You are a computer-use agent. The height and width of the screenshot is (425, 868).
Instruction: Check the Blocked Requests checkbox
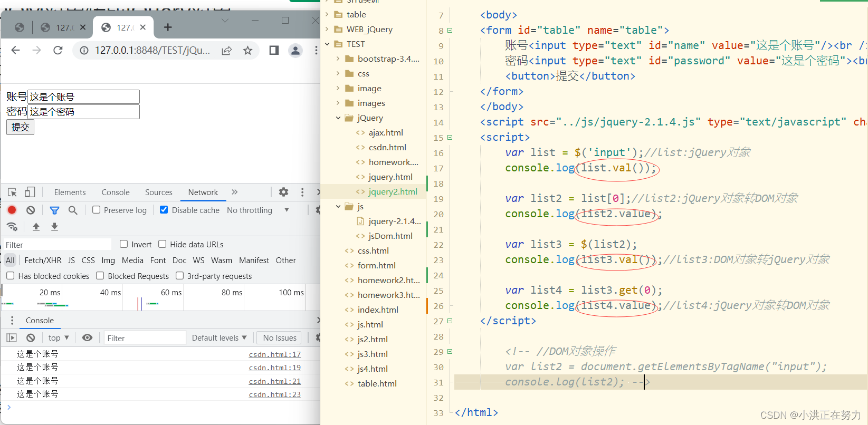(x=100, y=275)
